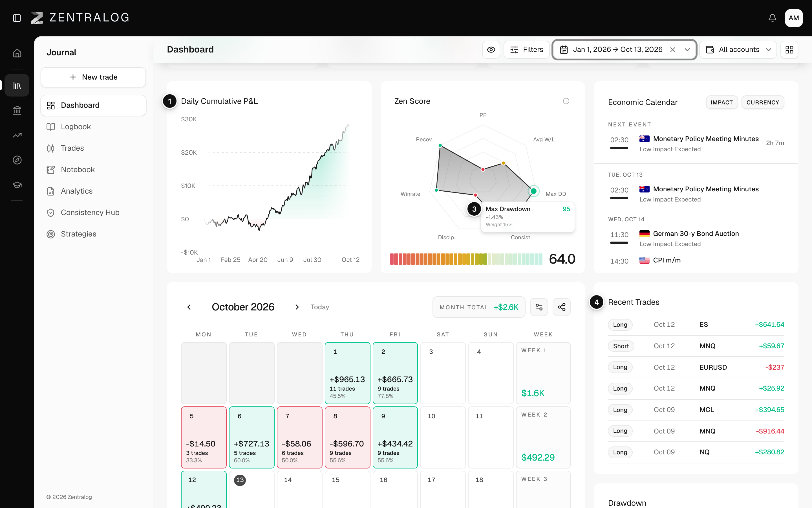
Task: Open October 5 day cell -$14.50
Action: click(204, 437)
